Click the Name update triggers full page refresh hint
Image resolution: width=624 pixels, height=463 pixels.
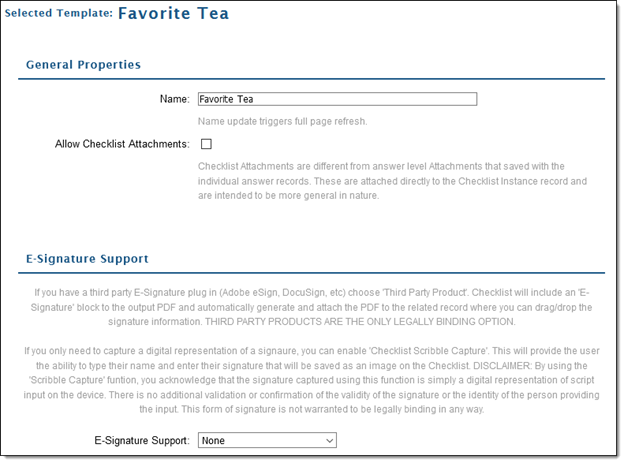[282, 121]
